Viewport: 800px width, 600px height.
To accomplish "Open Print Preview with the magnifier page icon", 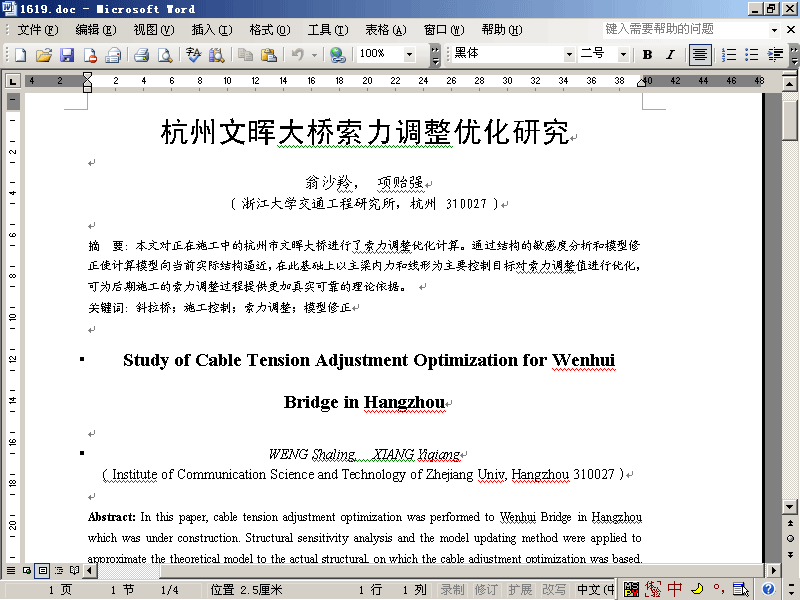I will click(x=165, y=54).
